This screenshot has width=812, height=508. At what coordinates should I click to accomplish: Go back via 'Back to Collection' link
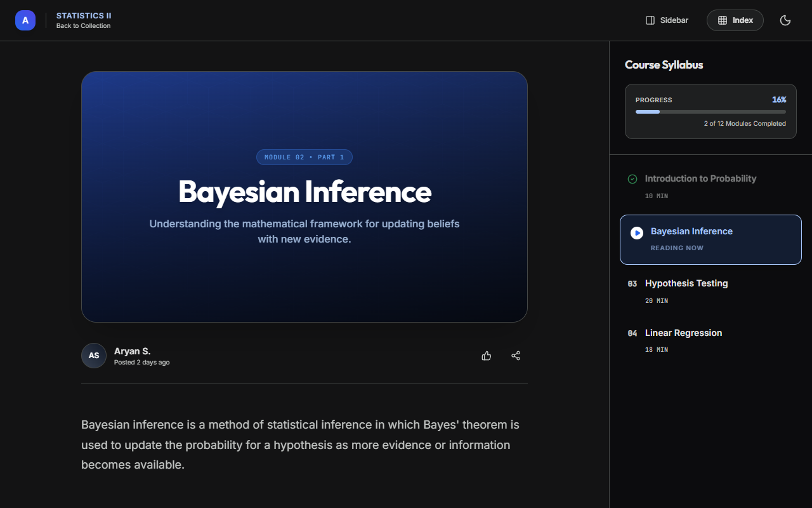tap(83, 26)
